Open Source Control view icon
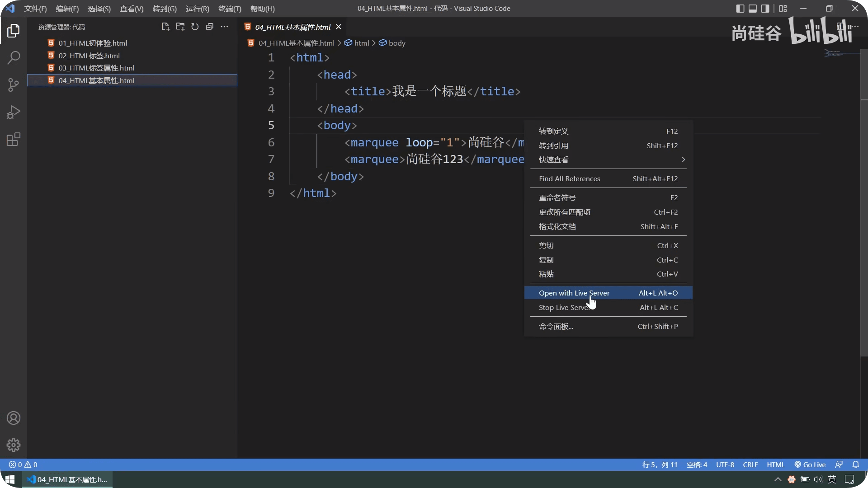The width and height of the screenshot is (868, 488). point(14,85)
